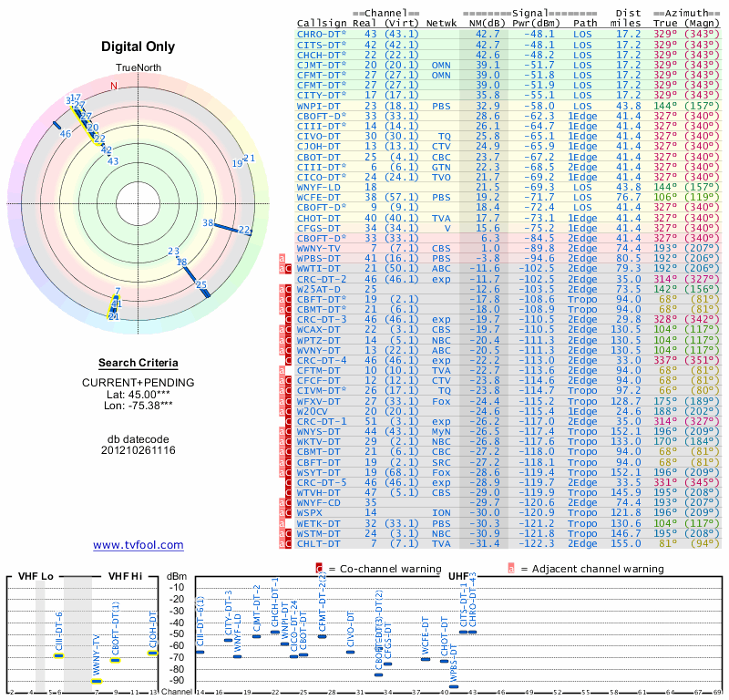This screenshot has height=700, width=729.
Task: Click the Co-channel warning legend icon
Action: pos(319,569)
